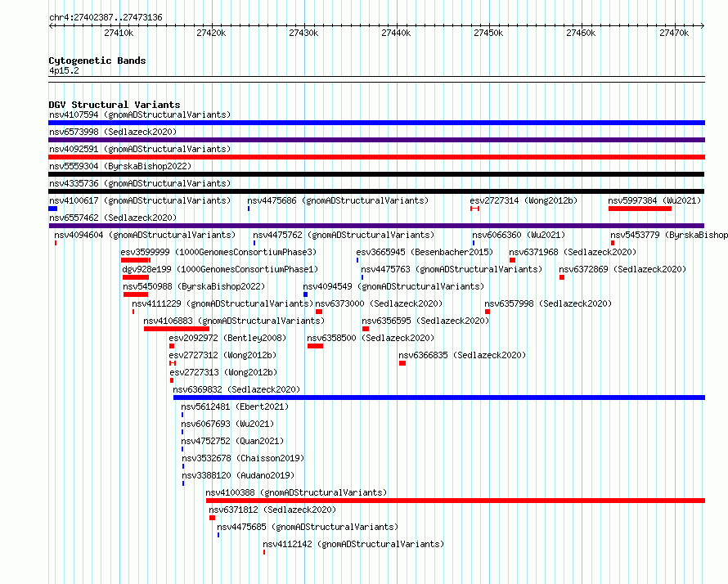The height and width of the screenshot is (584, 728).
Task: Select nsv6356595 (Sedlazeck2020) label
Action: click(425, 321)
